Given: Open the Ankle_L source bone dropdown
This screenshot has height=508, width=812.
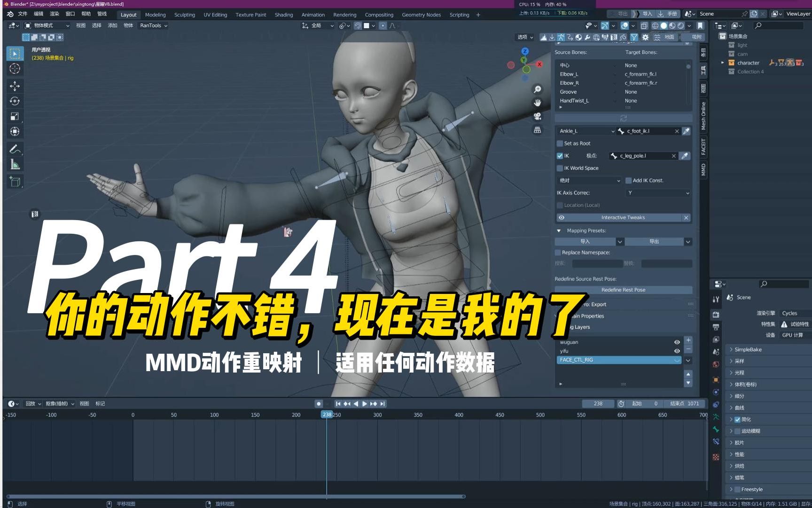Looking at the screenshot, I should click(x=586, y=131).
